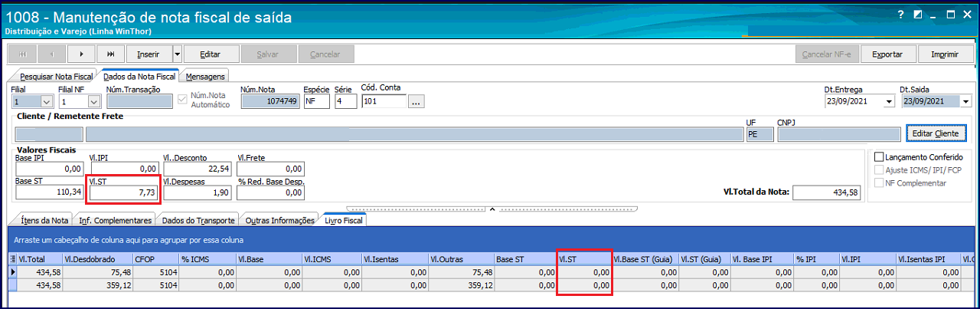The width and height of the screenshot is (980, 309).
Task: Toggle the Núm.Nota Automático checkbox
Action: click(181, 99)
